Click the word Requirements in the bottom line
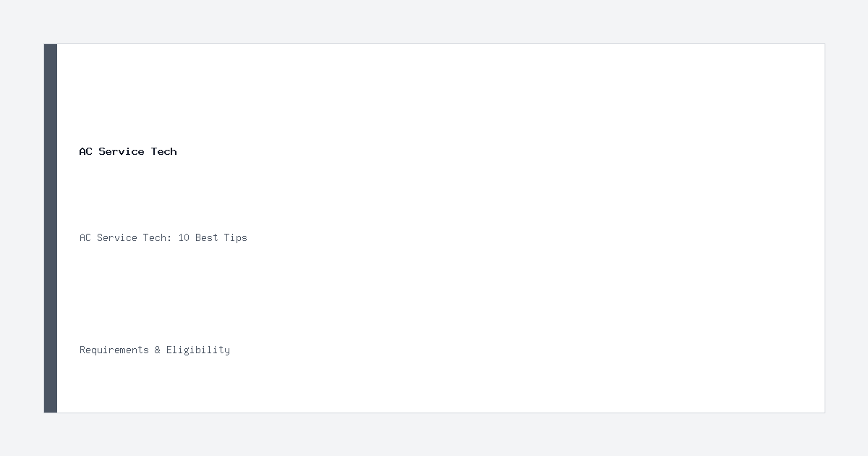Image resolution: width=868 pixels, height=456 pixels. click(x=114, y=350)
